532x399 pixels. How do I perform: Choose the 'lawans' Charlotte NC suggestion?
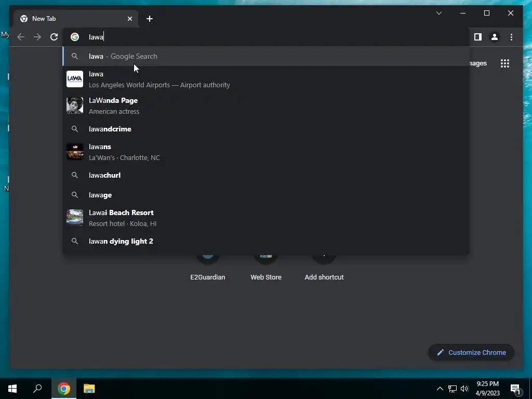click(267, 152)
